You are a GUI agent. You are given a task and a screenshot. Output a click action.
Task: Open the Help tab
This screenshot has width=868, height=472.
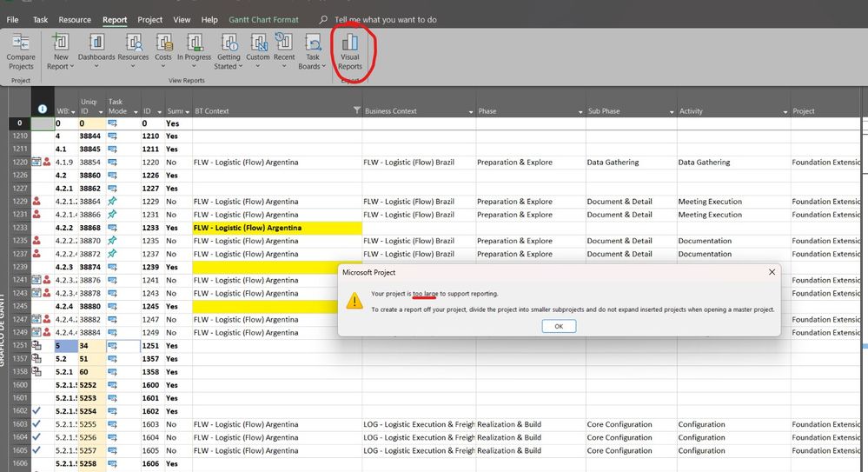point(209,19)
